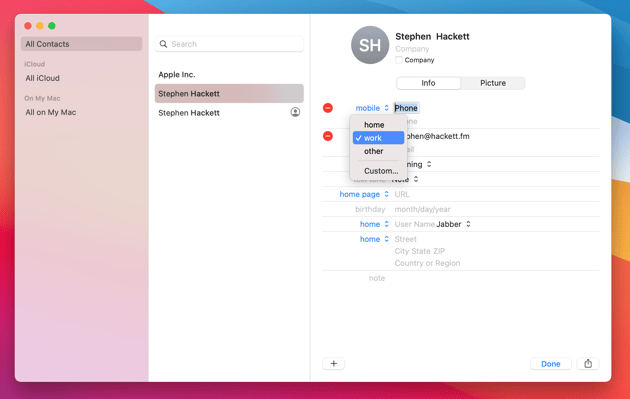Click the birthday month/day/year field

point(422,209)
